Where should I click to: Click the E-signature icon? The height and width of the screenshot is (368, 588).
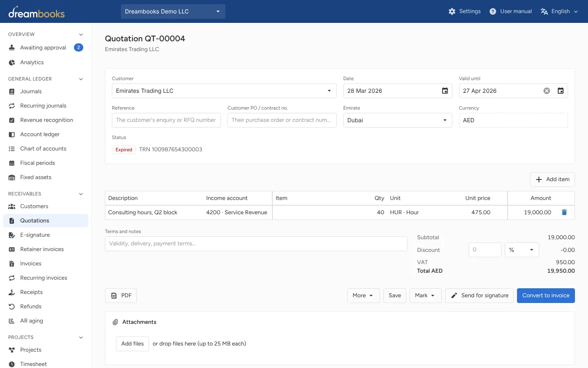coord(12,235)
